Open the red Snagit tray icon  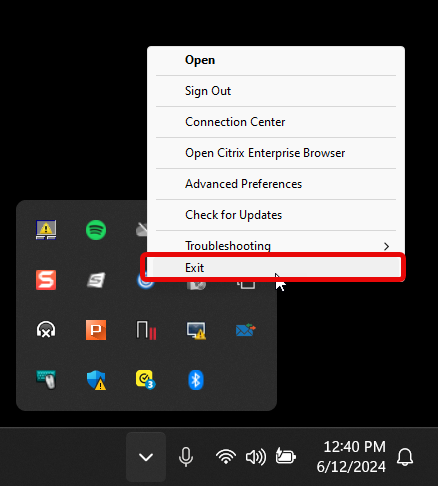(x=46, y=280)
